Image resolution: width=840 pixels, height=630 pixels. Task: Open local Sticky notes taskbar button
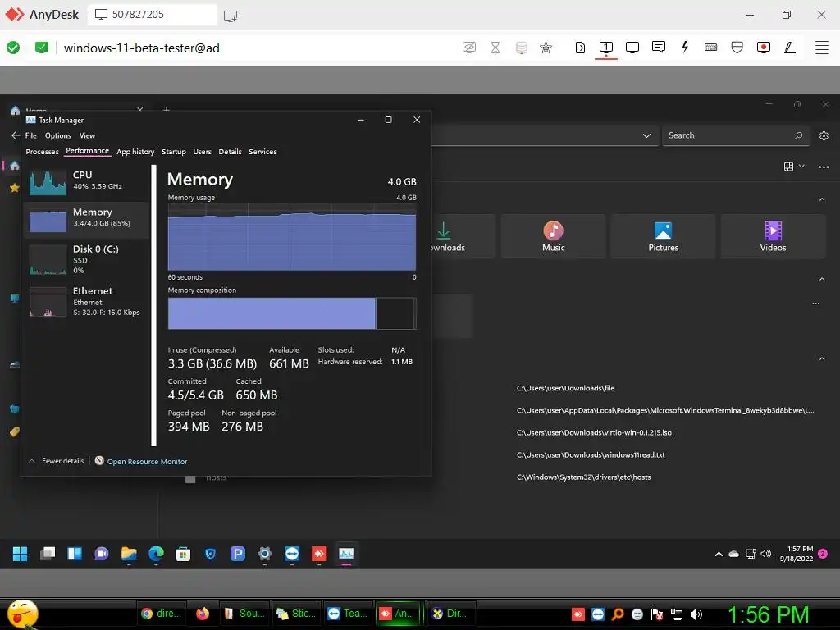tap(295, 614)
